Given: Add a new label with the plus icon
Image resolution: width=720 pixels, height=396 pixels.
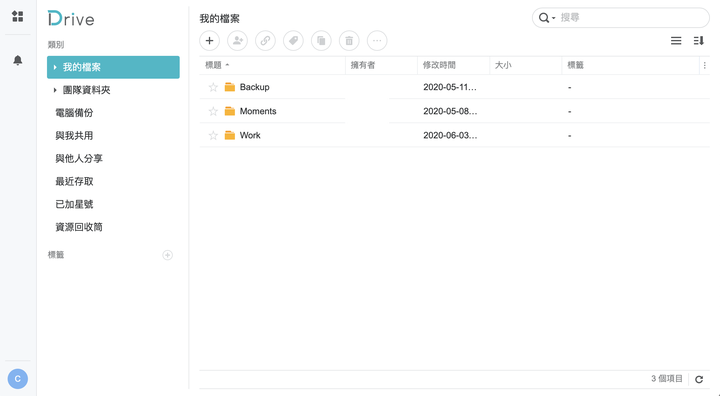Looking at the screenshot, I should click(x=168, y=255).
